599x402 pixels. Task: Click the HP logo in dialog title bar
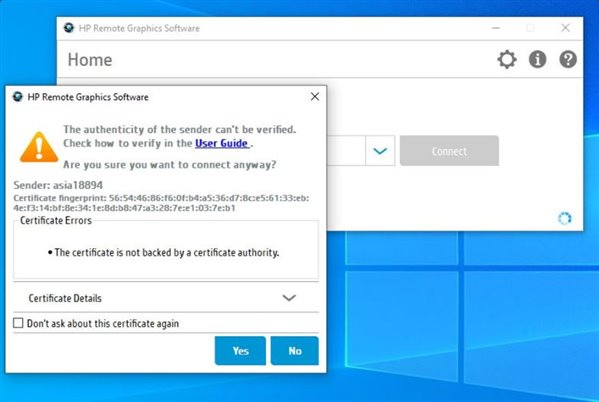(18, 96)
